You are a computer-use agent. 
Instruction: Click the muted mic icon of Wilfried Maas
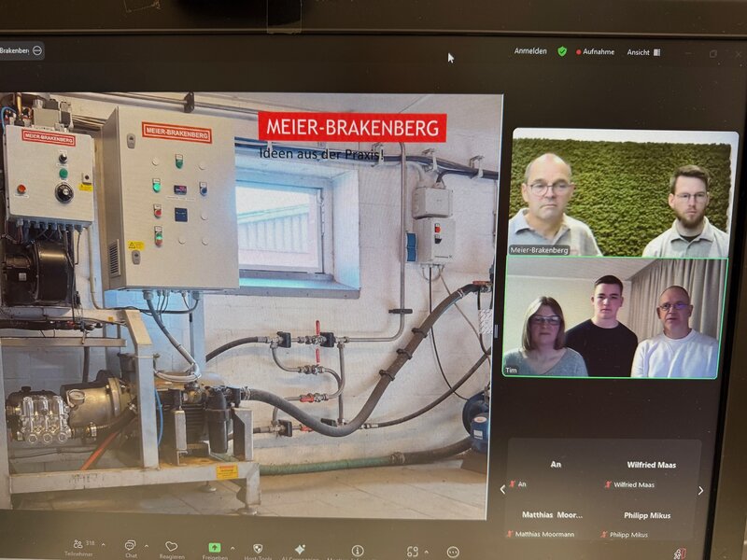point(608,484)
